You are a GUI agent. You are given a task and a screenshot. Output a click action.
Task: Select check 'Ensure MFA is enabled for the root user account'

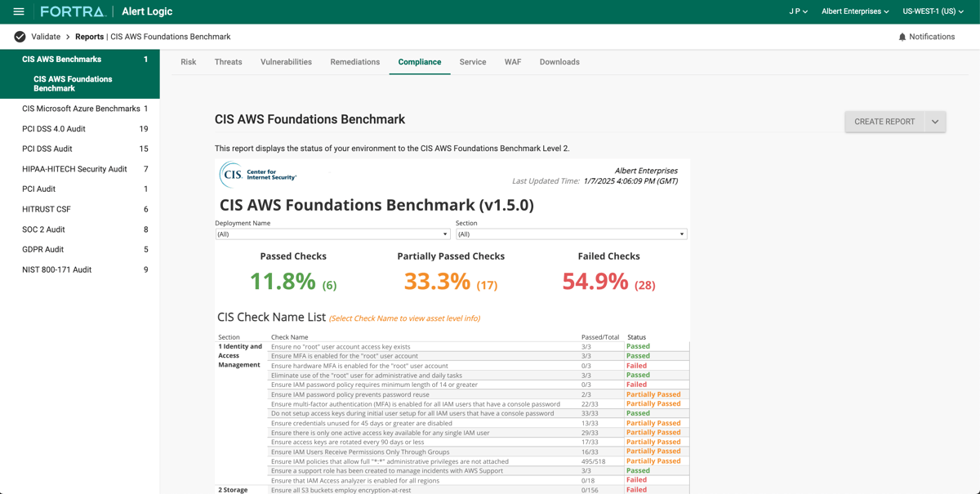[343, 356]
